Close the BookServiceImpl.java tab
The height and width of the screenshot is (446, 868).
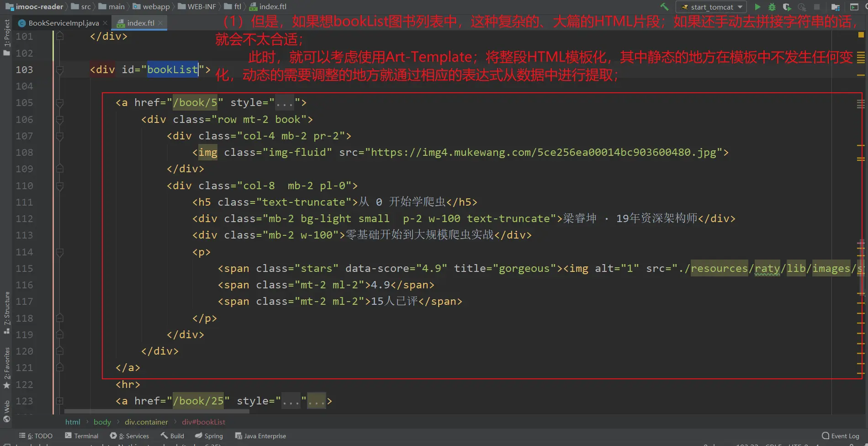(105, 23)
